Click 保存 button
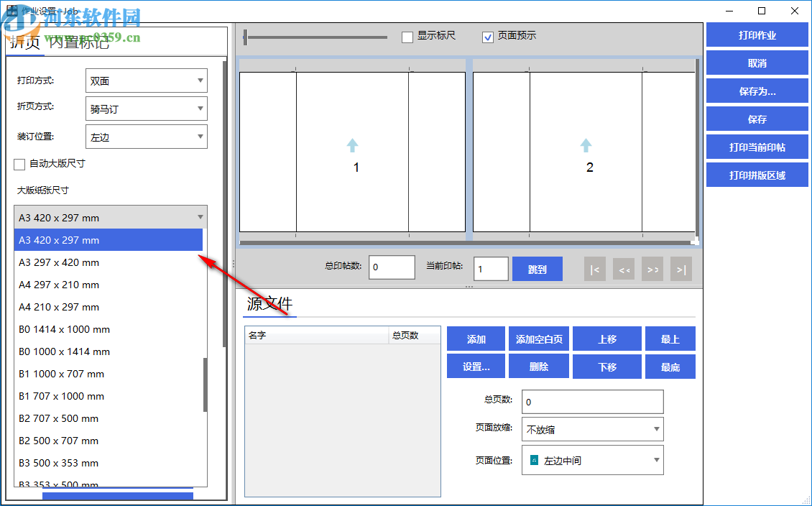Viewport: 812px width, 506px height. click(x=757, y=119)
